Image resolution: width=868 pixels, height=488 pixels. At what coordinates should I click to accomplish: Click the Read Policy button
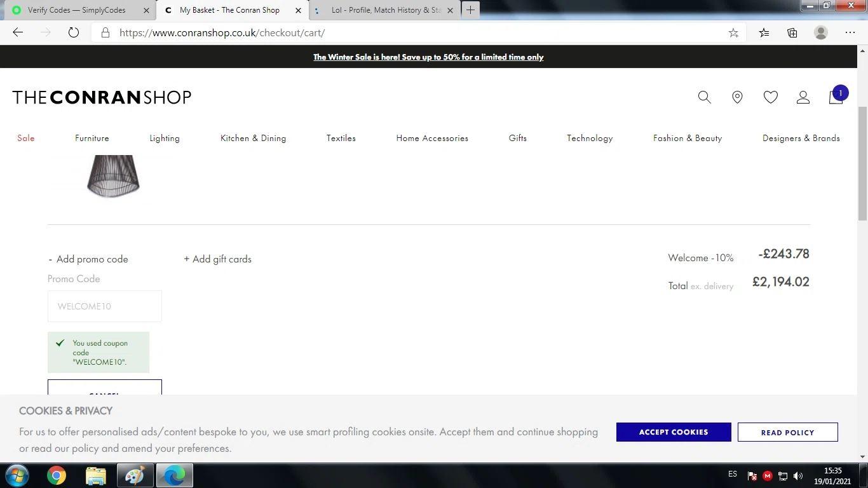point(788,432)
